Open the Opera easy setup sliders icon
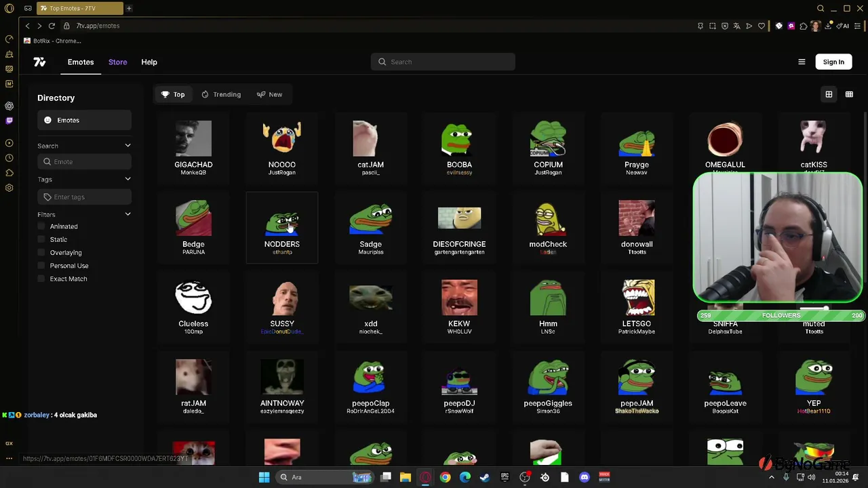Viewport: 868px width, 488px height. 857,26
